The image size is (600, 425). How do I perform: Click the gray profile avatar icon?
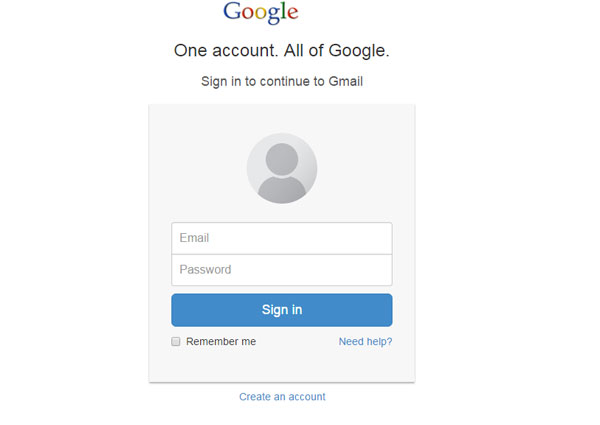[282, 168]
